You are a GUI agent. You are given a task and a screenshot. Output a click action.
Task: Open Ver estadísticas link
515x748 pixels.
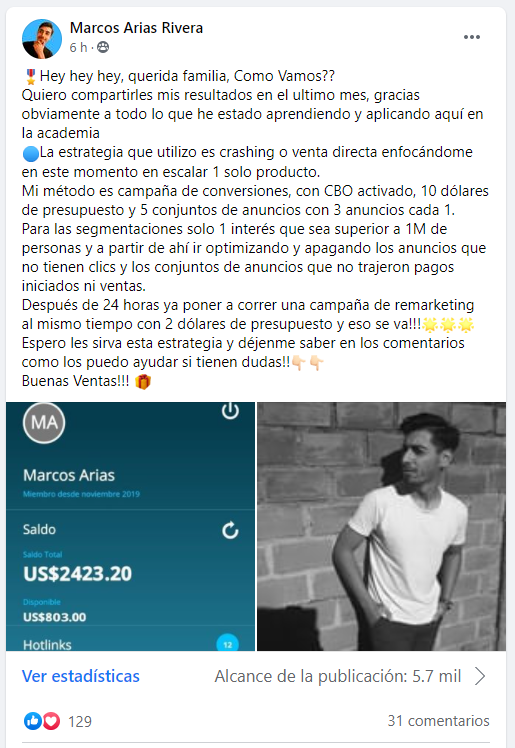pos(81,676)
